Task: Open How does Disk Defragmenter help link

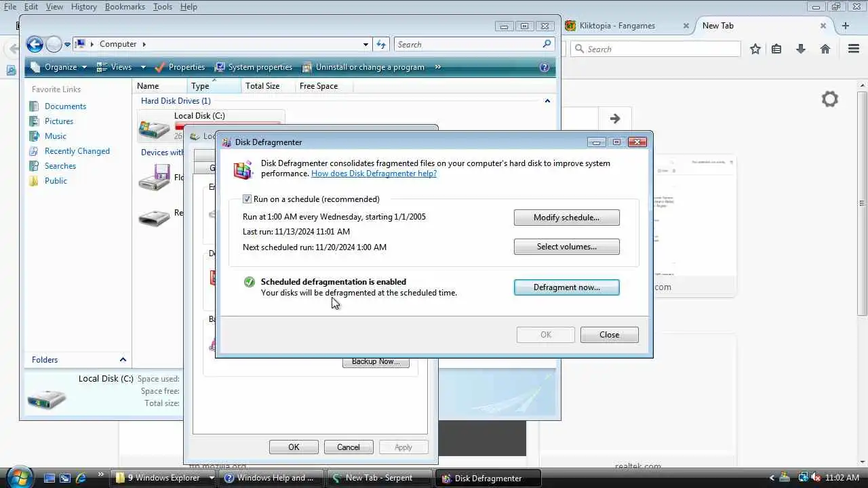Action: tap(374, 174)
